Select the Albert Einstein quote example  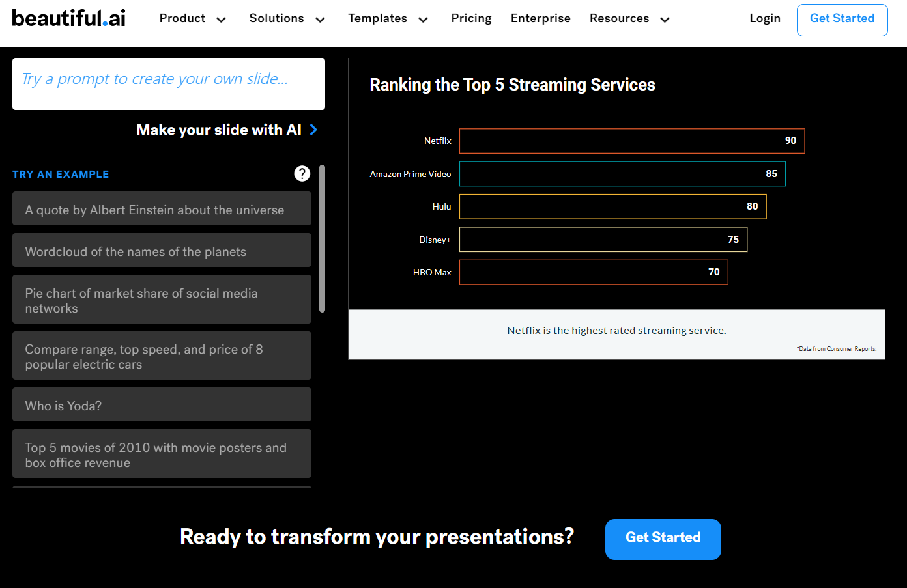(x=162, y=208)
